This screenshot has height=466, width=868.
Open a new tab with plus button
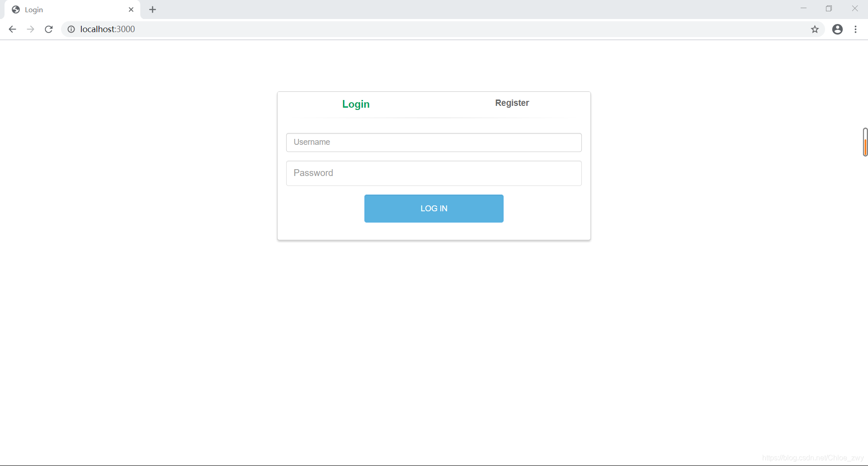(153, 10)
